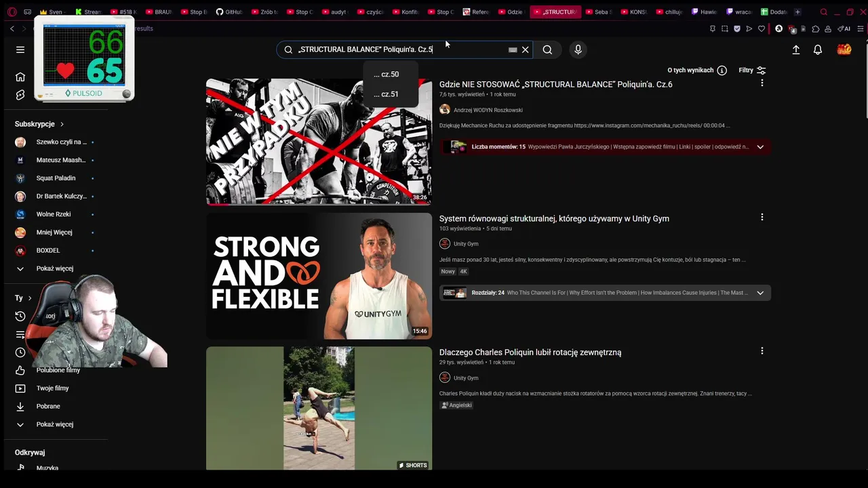Click the search magnifier button
This screenshot has width=868, height=488.
(x=547, y=49)
